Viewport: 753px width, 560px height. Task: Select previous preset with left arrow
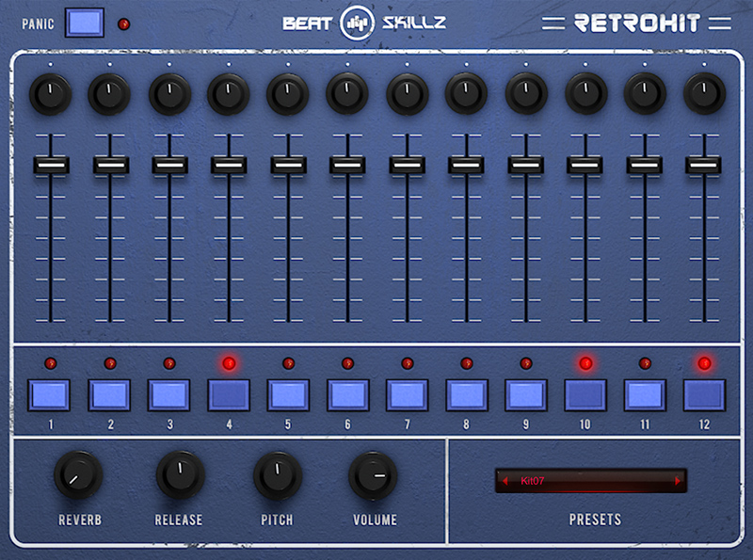pos(505,481)
